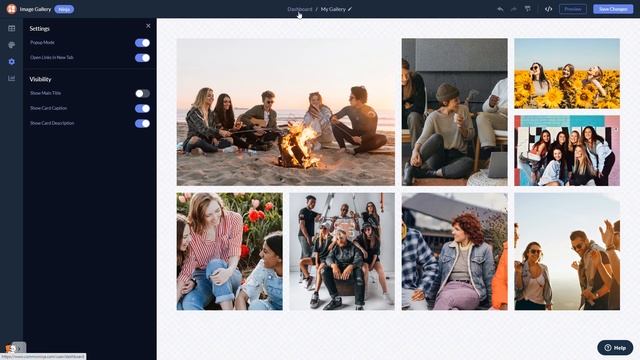
Task: Open the beach bonfire group photo
Action: click(x=286, y=112)
